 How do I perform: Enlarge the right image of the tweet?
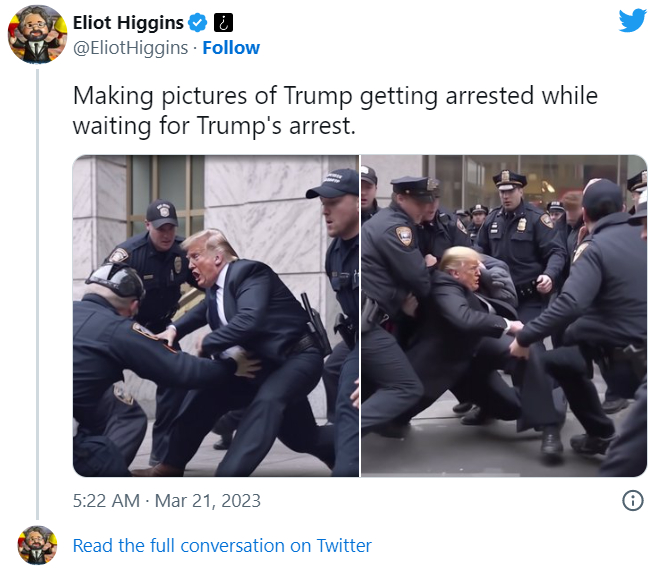pyautogui.click(x=504, y=316)
